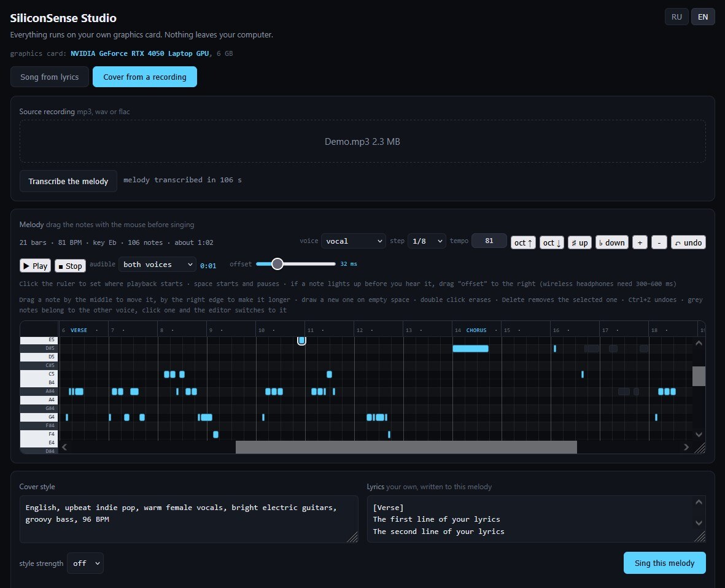Viewport: 725px width, 588px height.
Task: Click the CHORUS marker at bar 14
Action: pyautogui.click(x=476, y=330)
